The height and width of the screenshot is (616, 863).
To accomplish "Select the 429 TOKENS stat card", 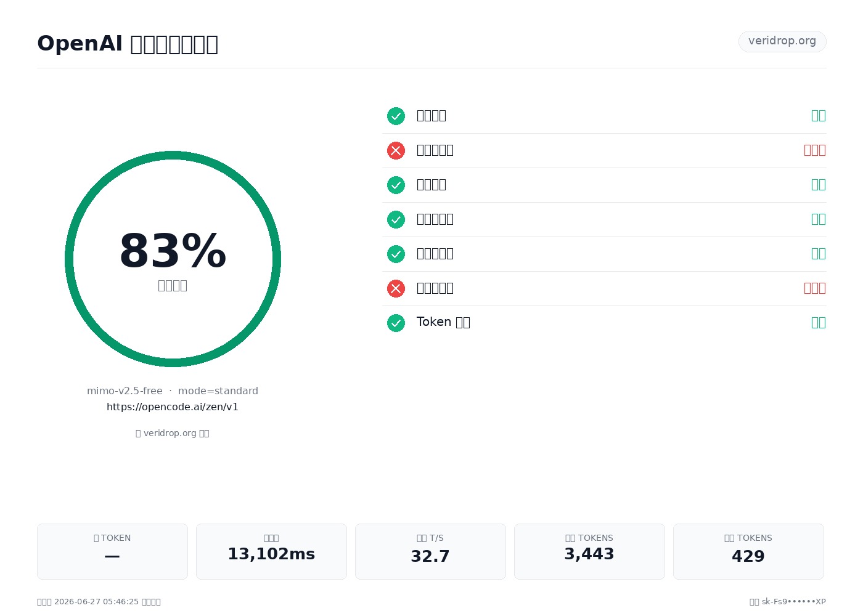I will [748, 551].
